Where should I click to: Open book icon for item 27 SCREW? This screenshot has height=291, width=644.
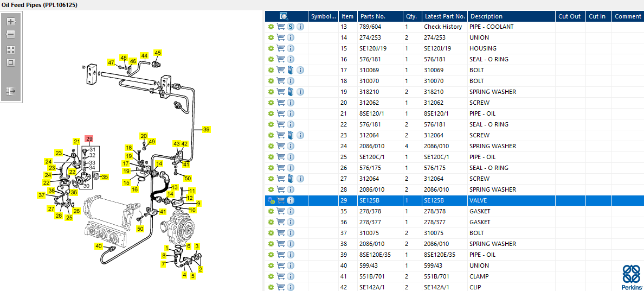click(291, 179)
